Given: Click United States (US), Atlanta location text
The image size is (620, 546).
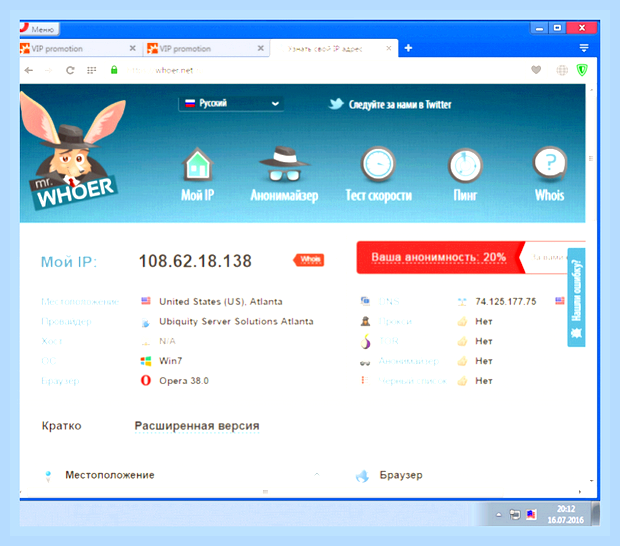Looking at the screenshot, I should [221, 302].
